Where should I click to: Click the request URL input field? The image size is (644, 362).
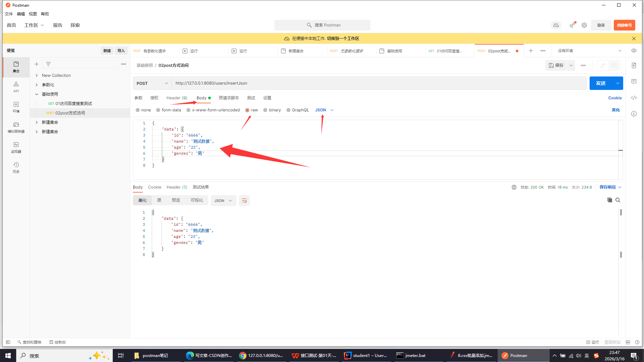click(379, 83)
